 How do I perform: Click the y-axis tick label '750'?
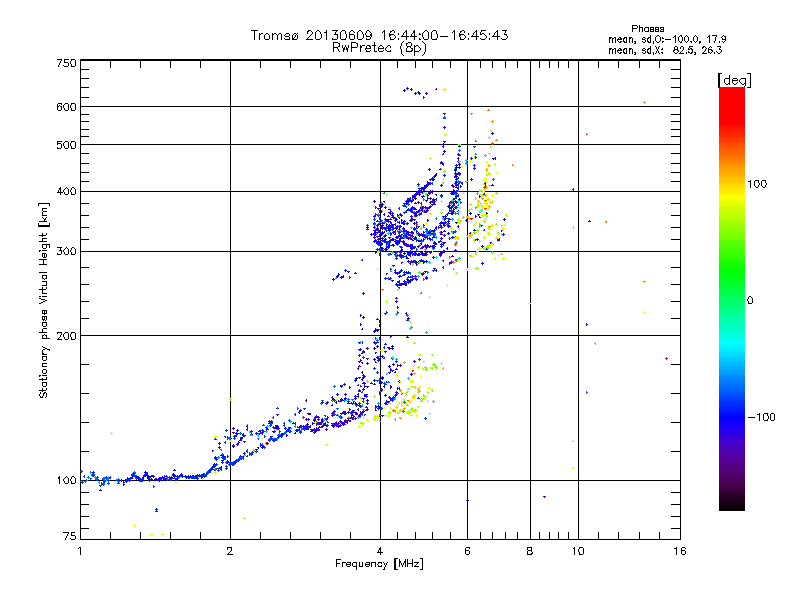coord(67,63)
